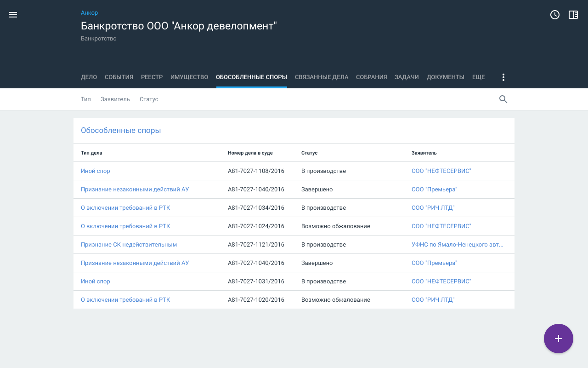Screen dimensions: 588x368
Task: Toggle the side panel layout icon
Action: [573, 15]
